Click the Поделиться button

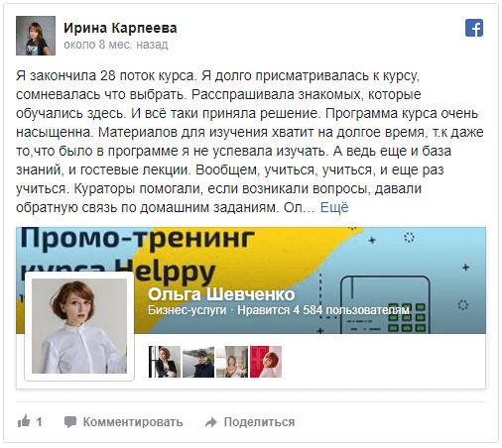(259, 422)
